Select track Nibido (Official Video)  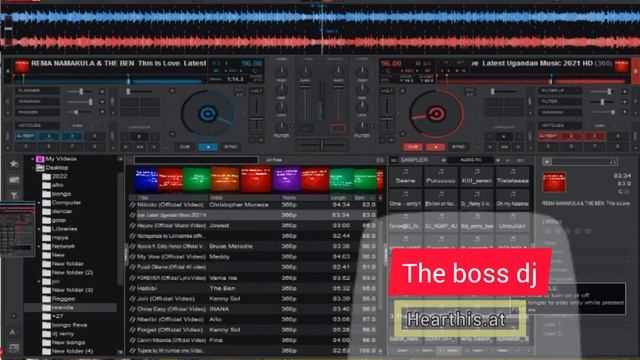click(253, 204)
